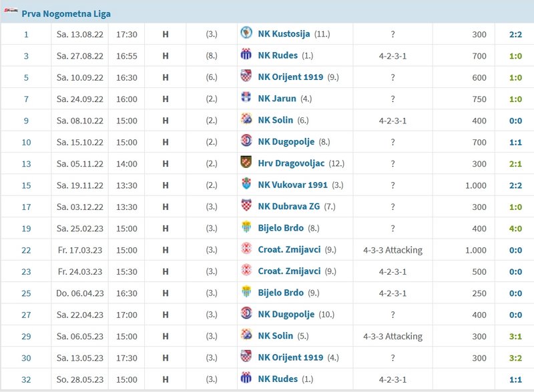Click the NK Orijent 1919 crest in matchday 5 row

coord(246,76)
